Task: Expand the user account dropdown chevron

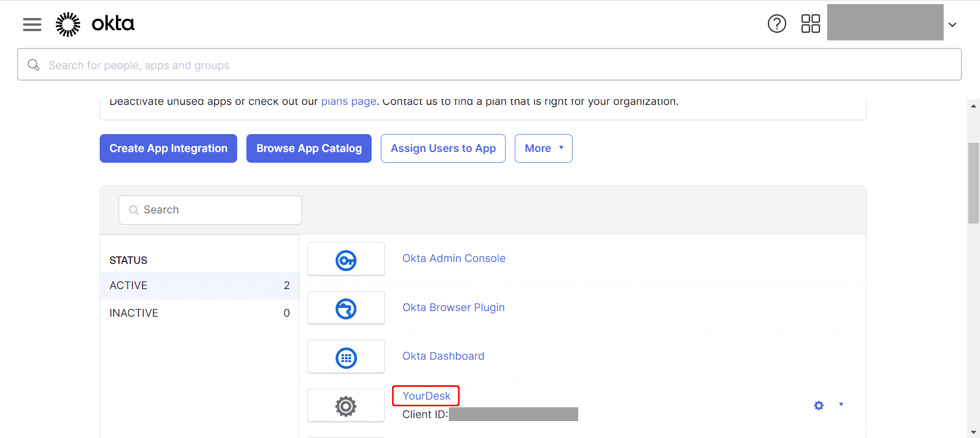Action: 952,25
